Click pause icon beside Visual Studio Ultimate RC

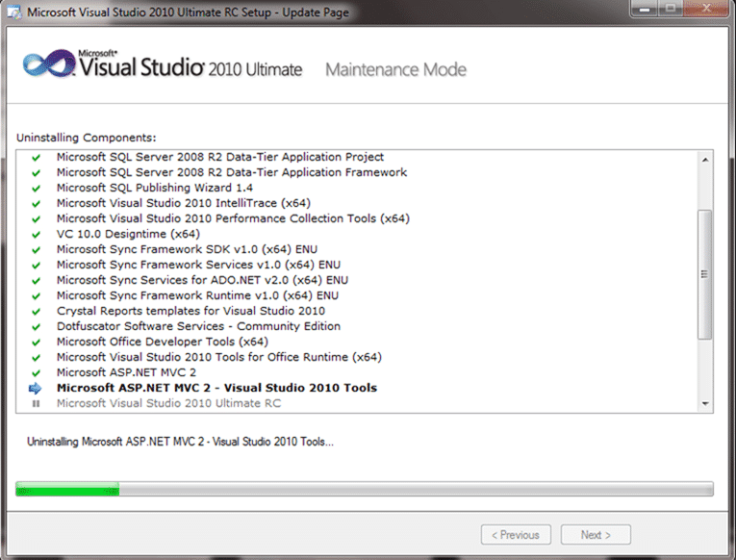[36, 404]
